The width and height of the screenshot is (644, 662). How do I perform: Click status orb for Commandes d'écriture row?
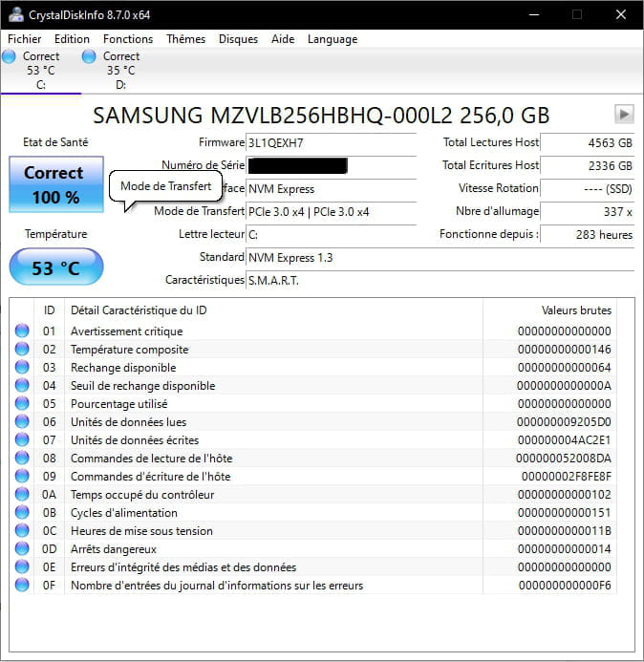pyautogui.click(x=22, y=476)
